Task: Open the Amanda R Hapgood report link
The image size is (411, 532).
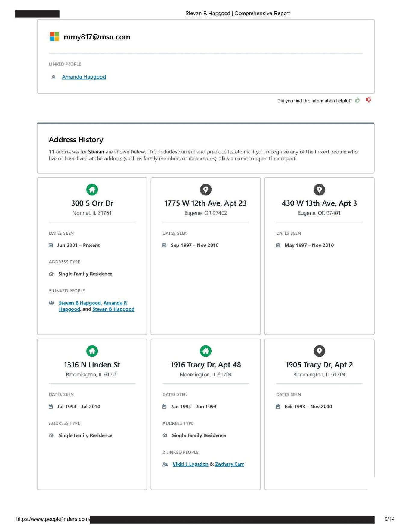Action: coord(115,303)
